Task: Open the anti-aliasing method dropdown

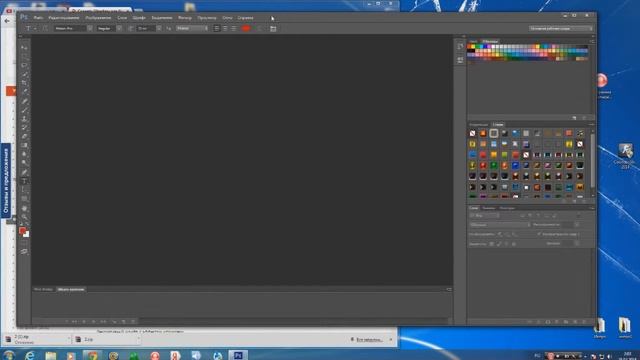Action: [192, 29]
